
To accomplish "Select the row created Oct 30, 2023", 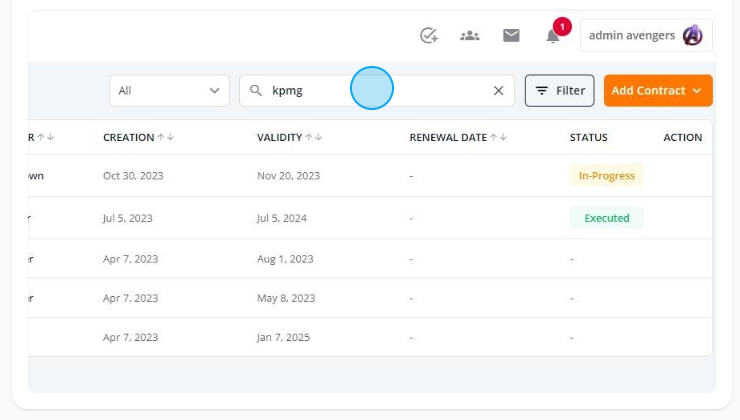I will (x=370, y=176).
